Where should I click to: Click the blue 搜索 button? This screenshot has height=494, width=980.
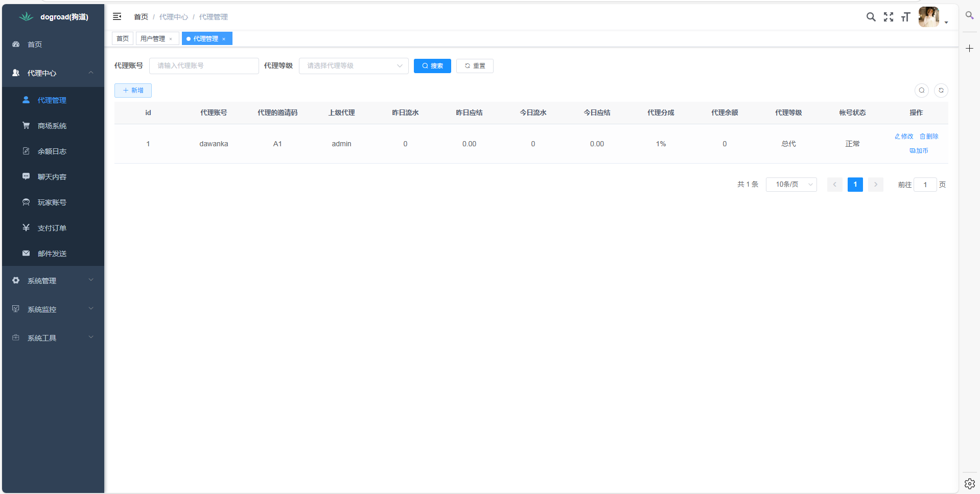pos(432,66)
